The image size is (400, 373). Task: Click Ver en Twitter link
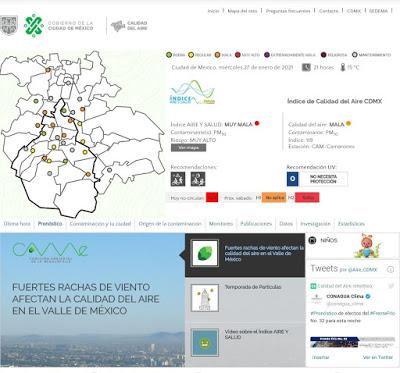[x=378, y=357]
